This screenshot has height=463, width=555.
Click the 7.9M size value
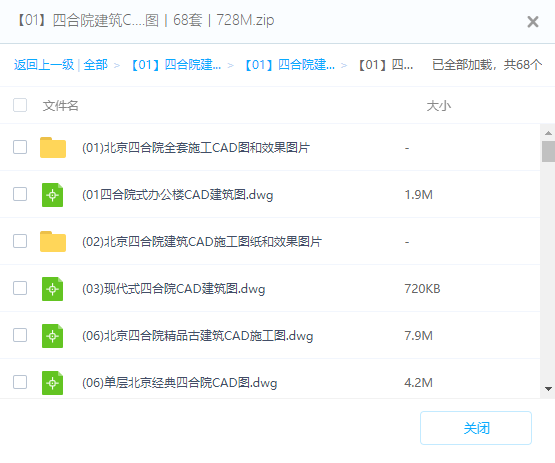418,336
